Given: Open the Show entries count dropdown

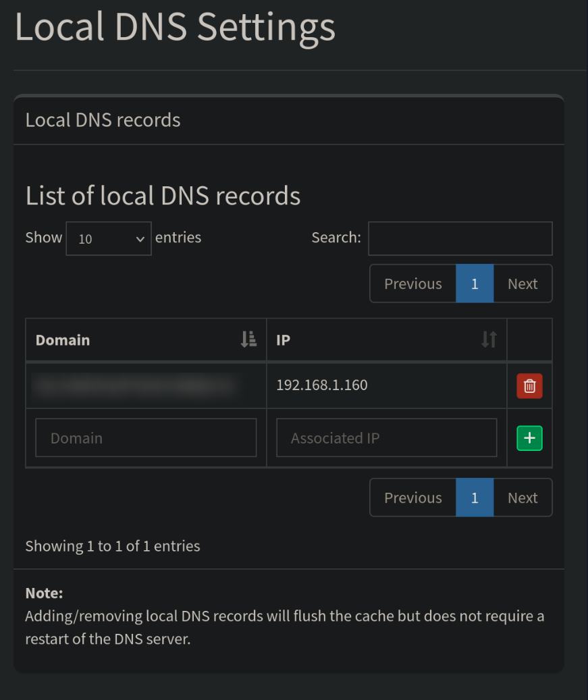Looking at the screenshot, I should pyautogui.click(x=109, y=238).
